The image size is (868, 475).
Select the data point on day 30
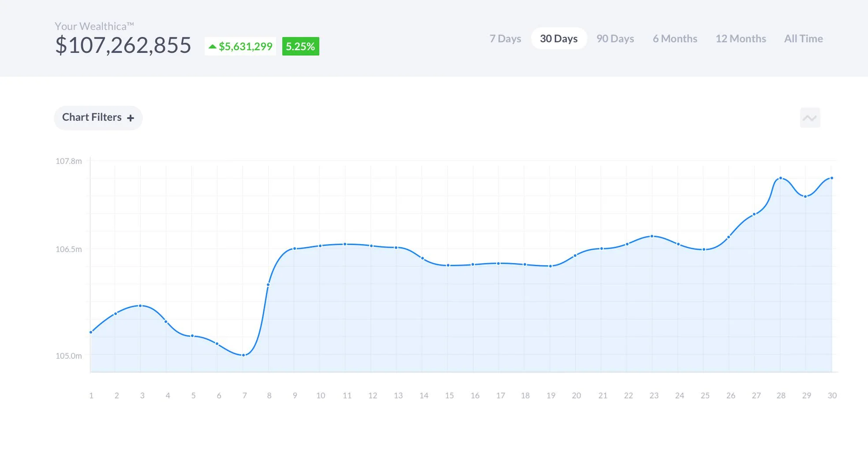click(x=832, y=178)
